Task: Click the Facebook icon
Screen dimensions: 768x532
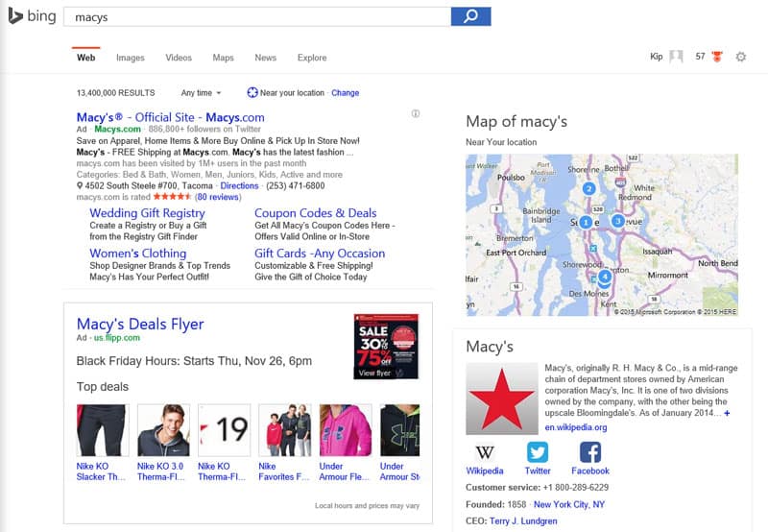Action: 590,451
